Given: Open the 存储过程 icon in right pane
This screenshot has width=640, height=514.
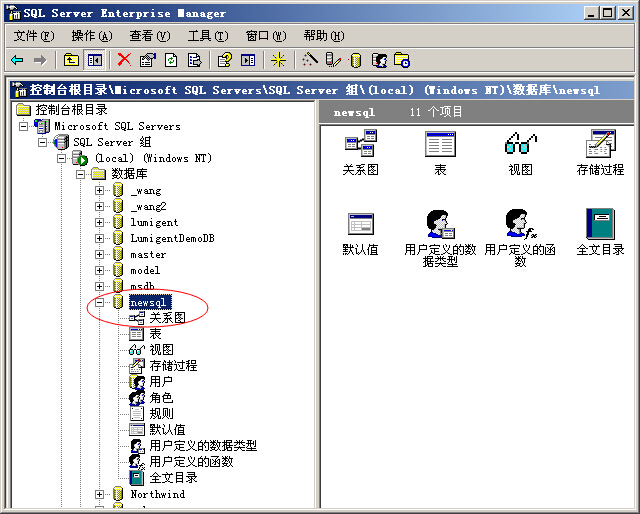Looking at the screenshot, I should (600, 145).
